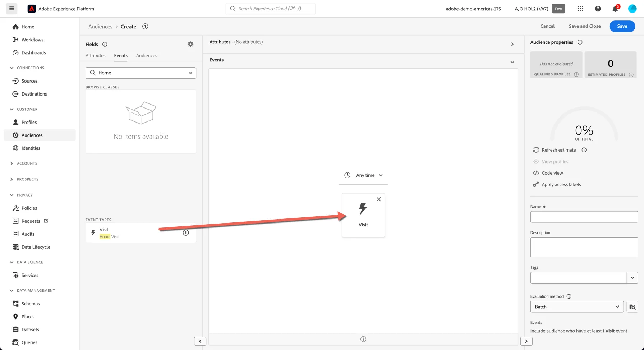Clear the Home search field

pos(190,73)
